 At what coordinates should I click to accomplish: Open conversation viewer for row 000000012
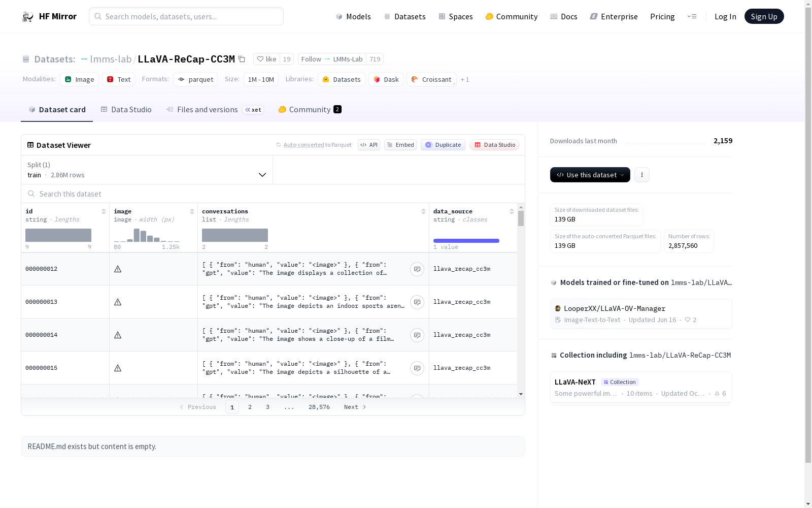coord(417,269)
